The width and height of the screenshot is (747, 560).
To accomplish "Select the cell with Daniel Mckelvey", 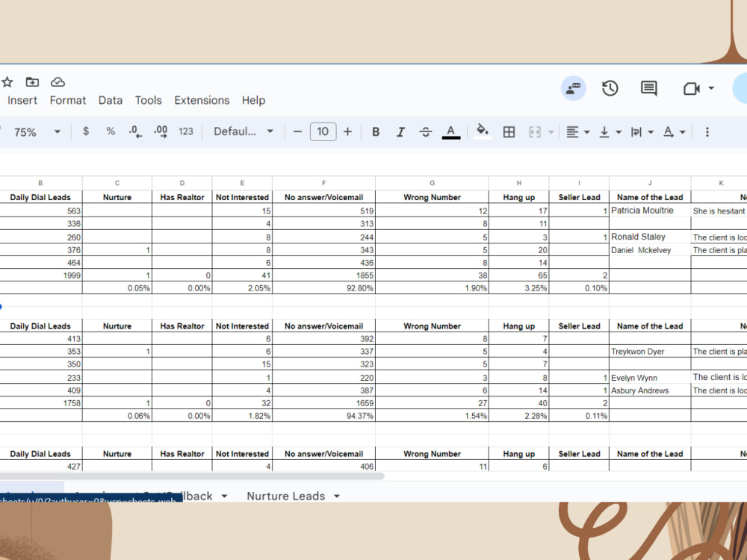I will pos(650,250).
